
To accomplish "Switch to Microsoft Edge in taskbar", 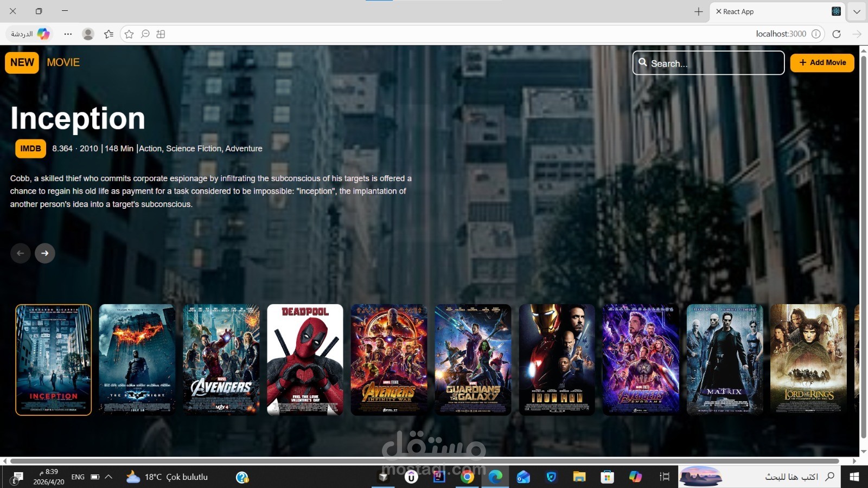I will [x=495, y=477].
